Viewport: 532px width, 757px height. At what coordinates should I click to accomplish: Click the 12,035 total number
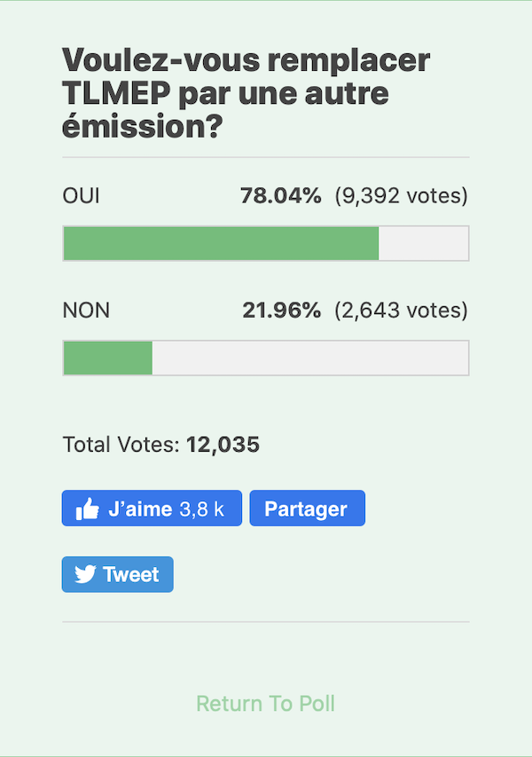223,445
